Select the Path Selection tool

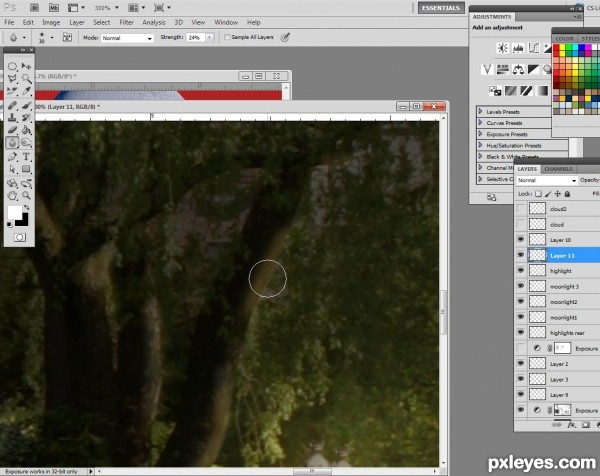pos(12,169)
